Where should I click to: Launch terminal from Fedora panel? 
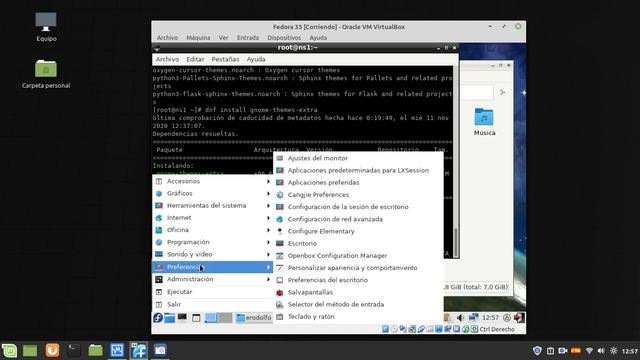(182, 318)
